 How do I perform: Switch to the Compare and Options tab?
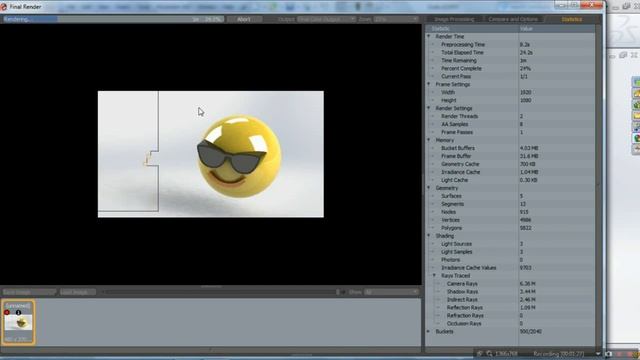pyautogui.click(x=513, y=19)
